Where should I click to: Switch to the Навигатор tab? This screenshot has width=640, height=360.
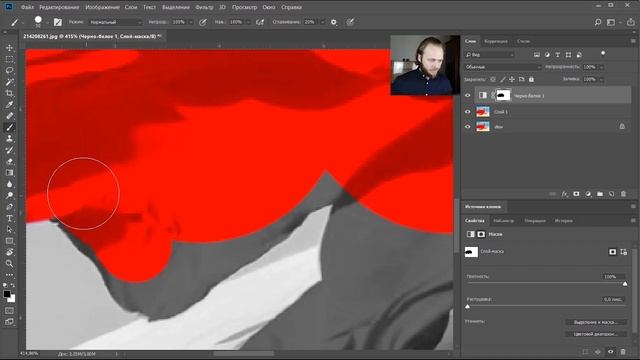click(x=504, y=221)
